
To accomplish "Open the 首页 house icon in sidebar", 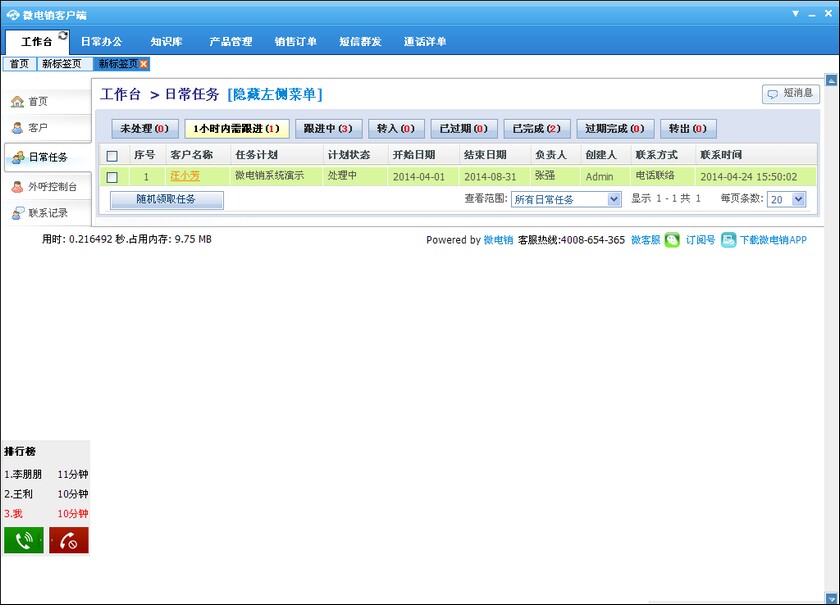I will point(18,101).
